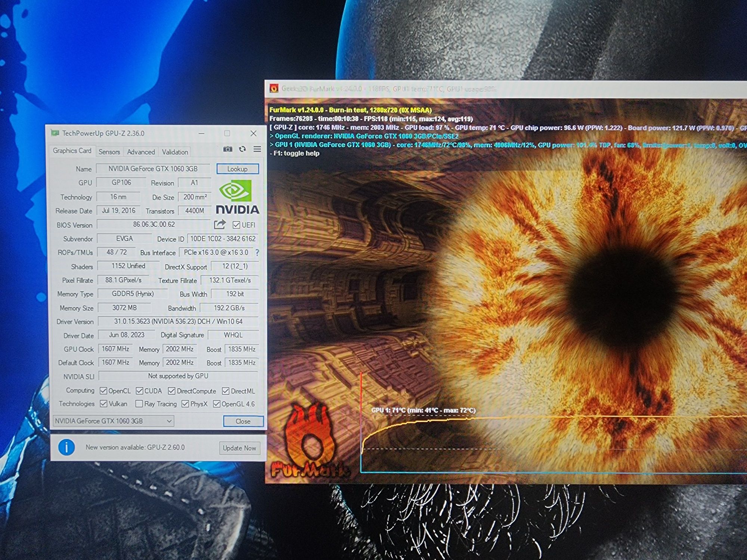Click the Driver Date value Jun 08, 2023
This screenshot has height=560, width=747.
[127, 335]
